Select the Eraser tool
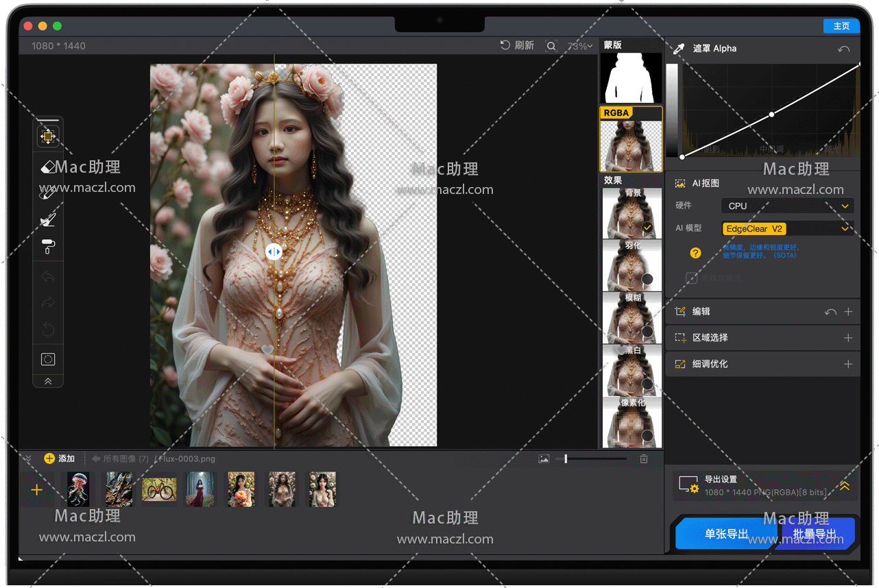 pyautogui.click(x=48, y=167)
